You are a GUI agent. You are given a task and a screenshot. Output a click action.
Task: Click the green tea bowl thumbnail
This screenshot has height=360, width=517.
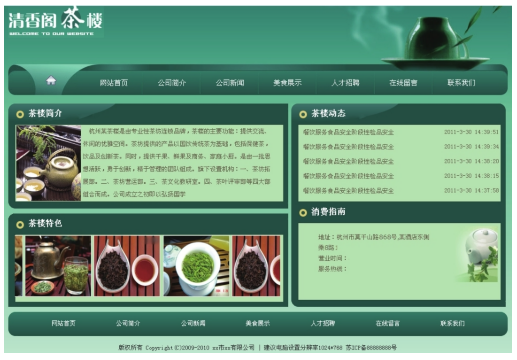click(196, 266)
